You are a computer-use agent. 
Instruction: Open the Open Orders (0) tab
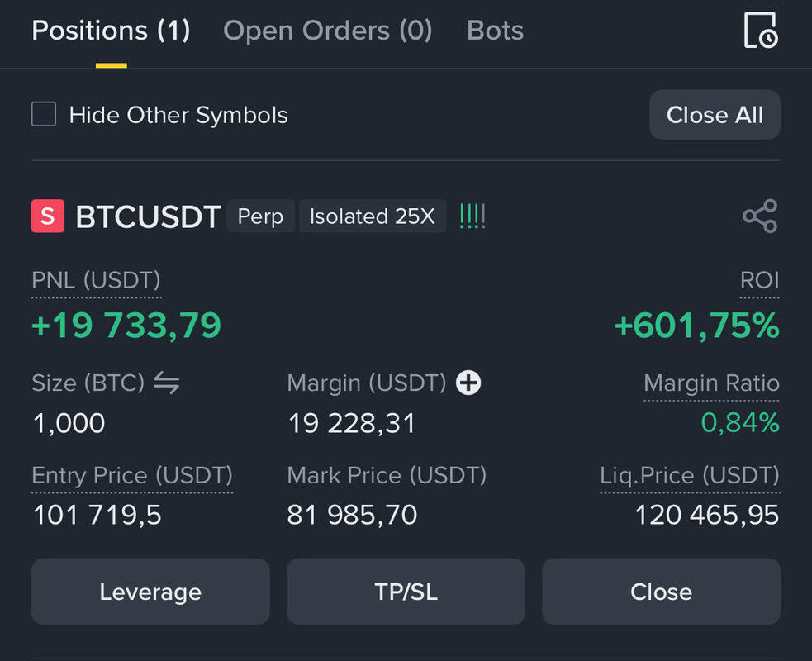(x=328, y=31)
